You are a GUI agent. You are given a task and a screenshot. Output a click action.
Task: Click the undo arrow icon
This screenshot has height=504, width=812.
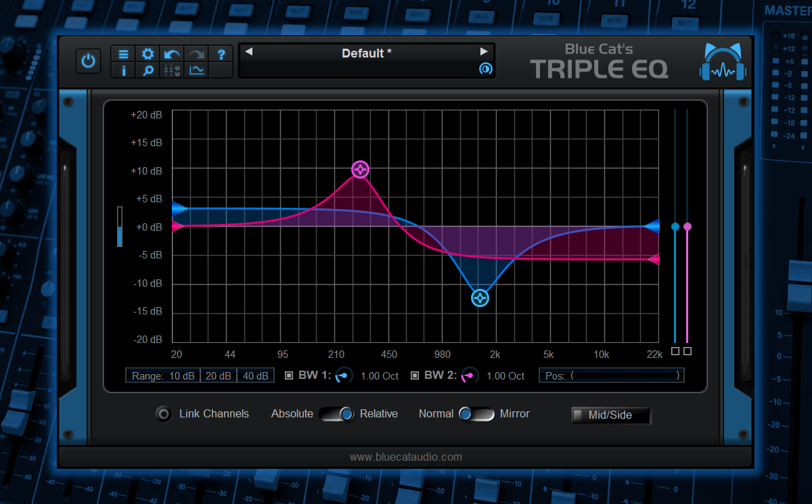click(172, 54)
